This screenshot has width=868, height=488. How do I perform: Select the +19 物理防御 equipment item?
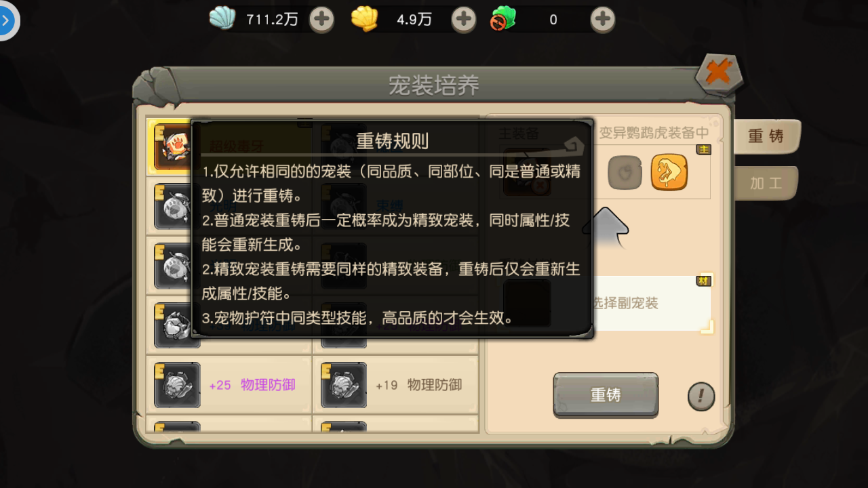(395, 385)
